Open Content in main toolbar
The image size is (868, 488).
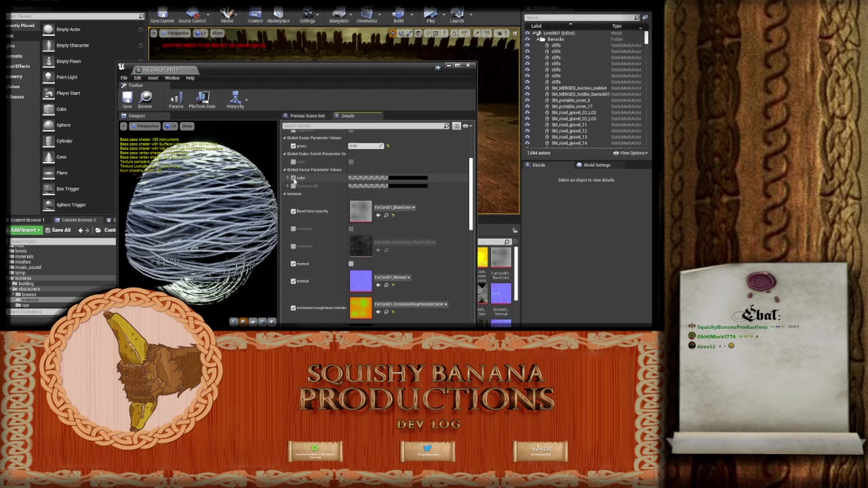tap(255, 15)
